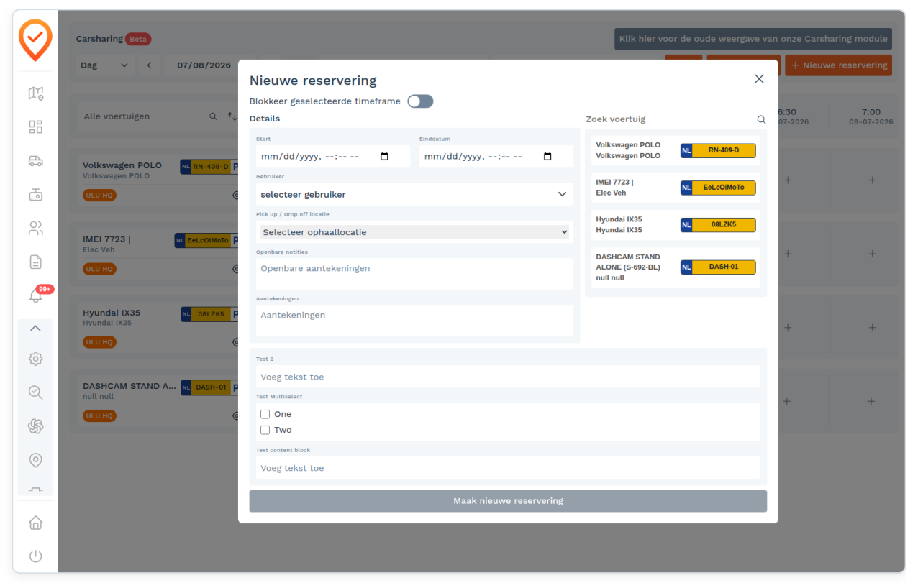Open the Dag view dropdown
Image resolution: width=918 pixels, height=588 pixels.
(x=105, y=65)
